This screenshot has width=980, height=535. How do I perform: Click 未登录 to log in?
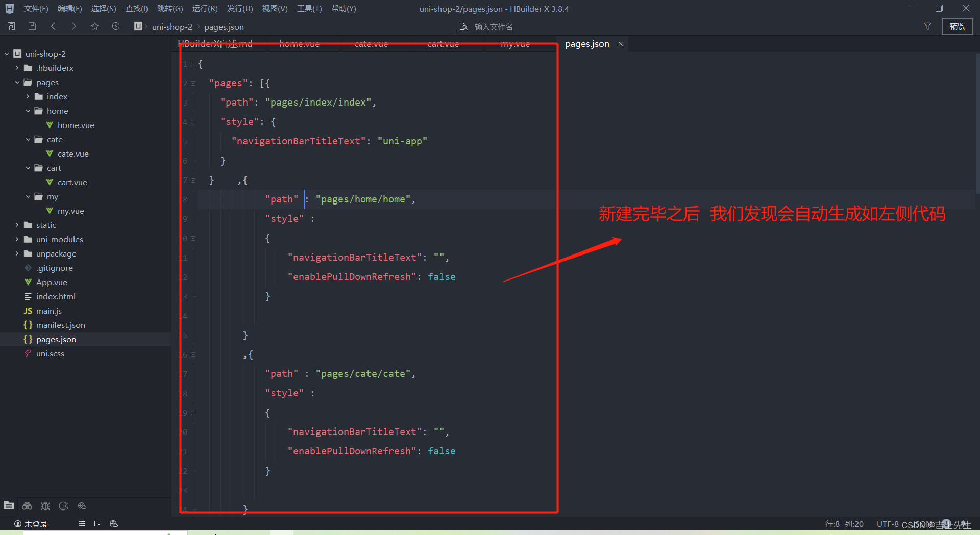(36, 524)
